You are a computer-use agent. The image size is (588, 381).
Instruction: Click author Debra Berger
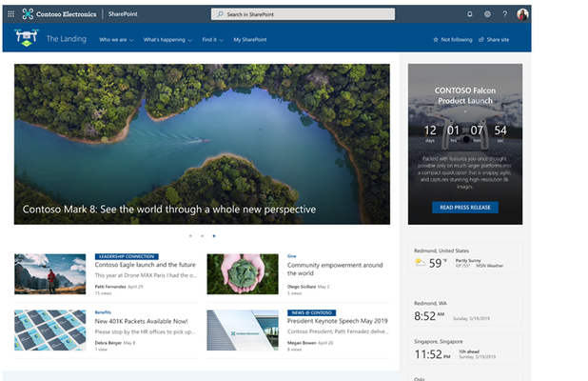click(108, 343)
